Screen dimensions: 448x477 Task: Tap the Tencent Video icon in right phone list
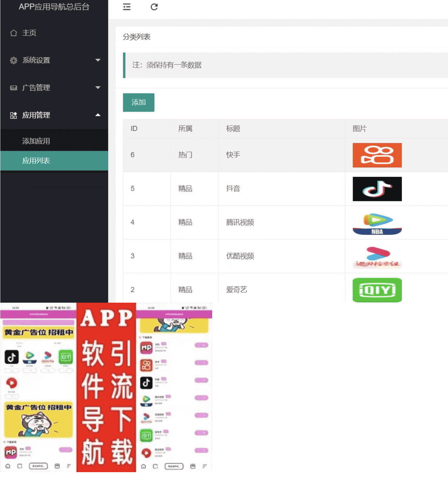click(x=147, y=400)
